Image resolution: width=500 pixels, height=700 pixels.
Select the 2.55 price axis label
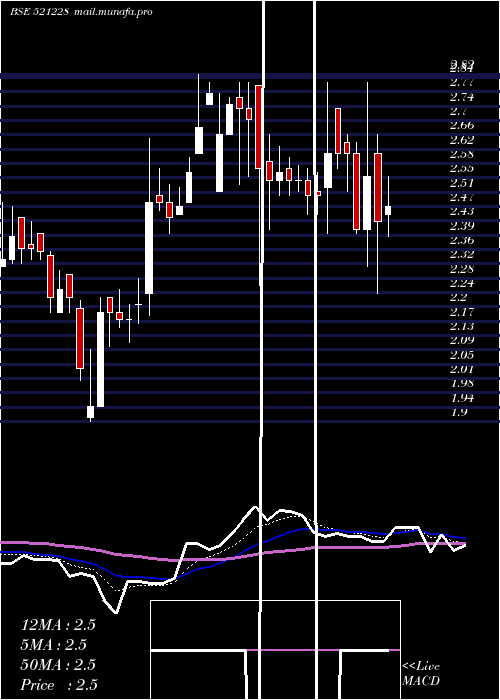click(462, 168)
